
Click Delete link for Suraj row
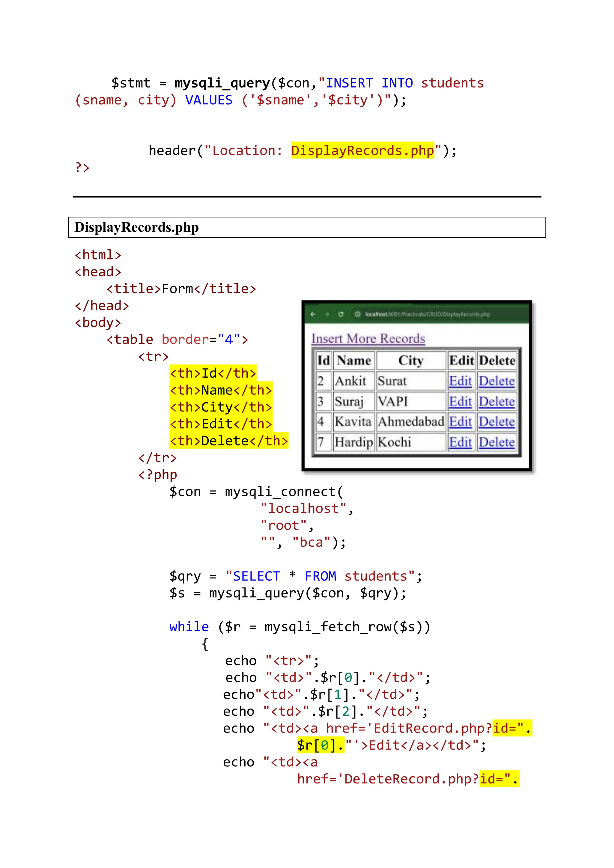(496, 402)
